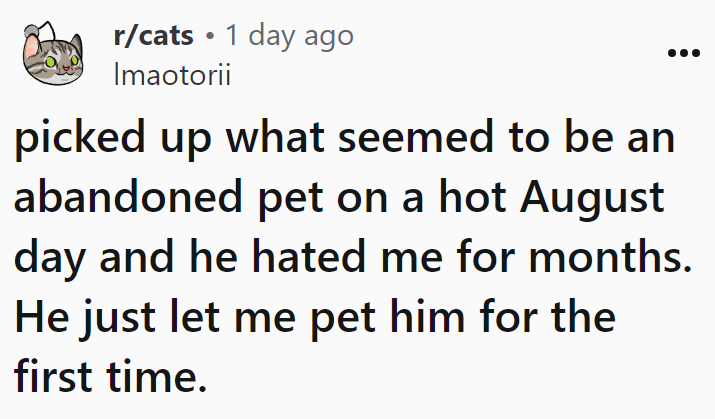Click the bullet separator before the timestamp

click(x=211, y=38)
